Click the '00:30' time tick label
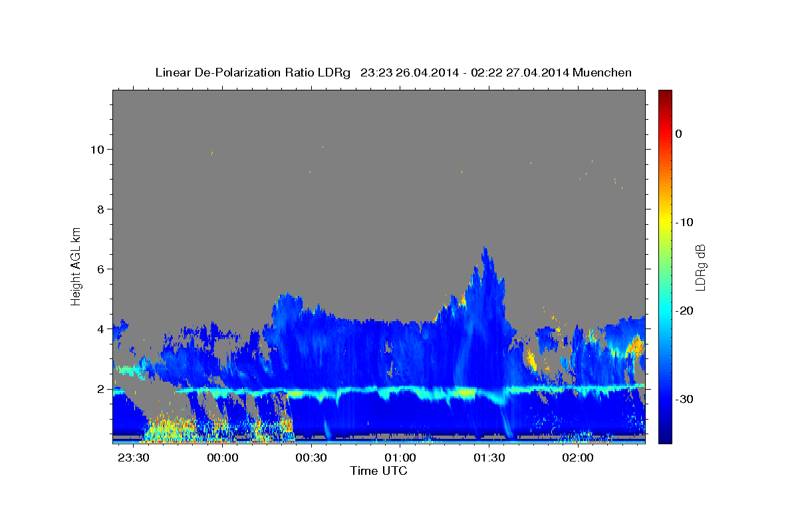This screenshot has width=798, height=532. click(311, 458)
